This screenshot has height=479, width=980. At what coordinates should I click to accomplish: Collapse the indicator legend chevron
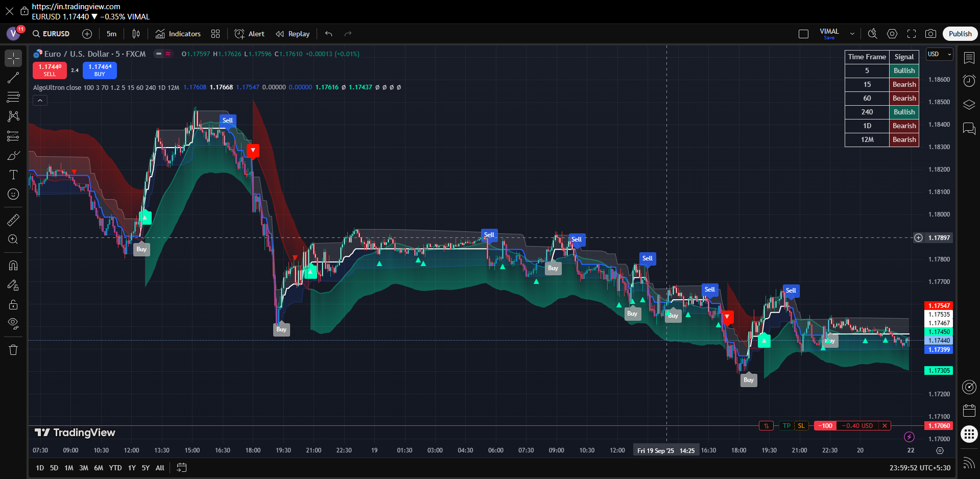click(x=40, y=101)
